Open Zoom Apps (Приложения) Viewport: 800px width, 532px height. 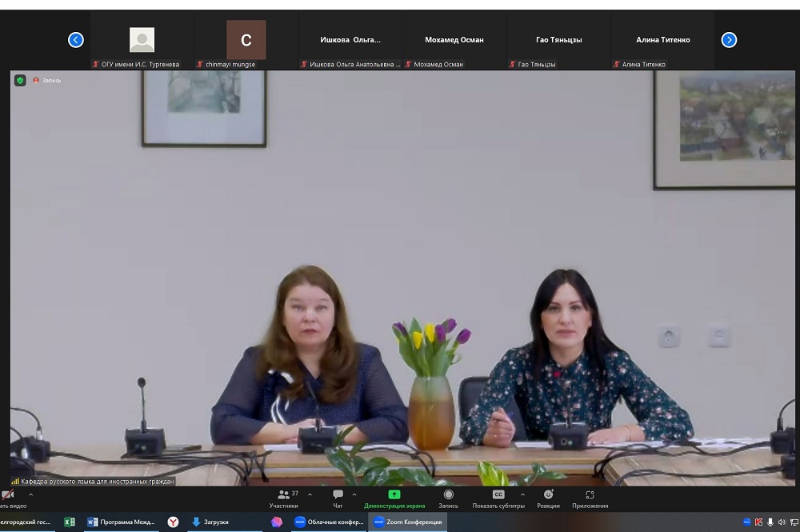[x=590, y=498]
